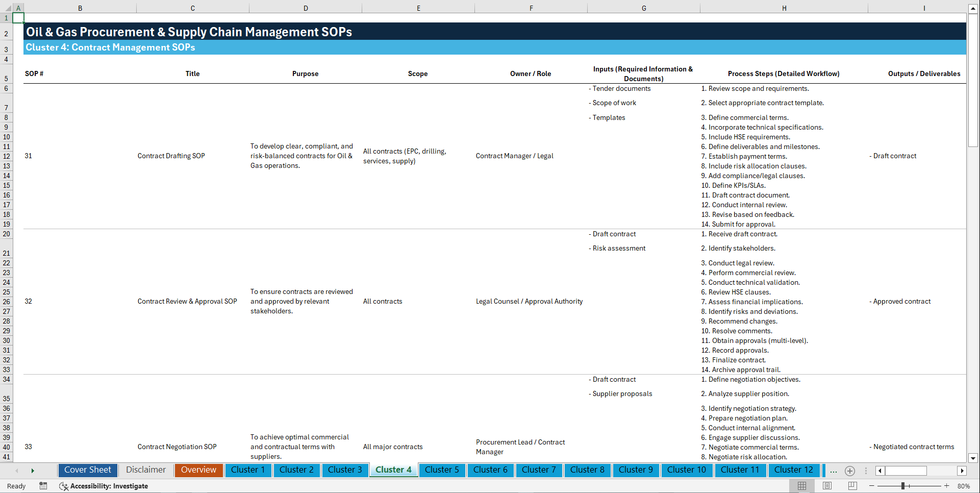
Task: Click the horizontal scrollbar right arrow
Action: click(x=962, y=471)
